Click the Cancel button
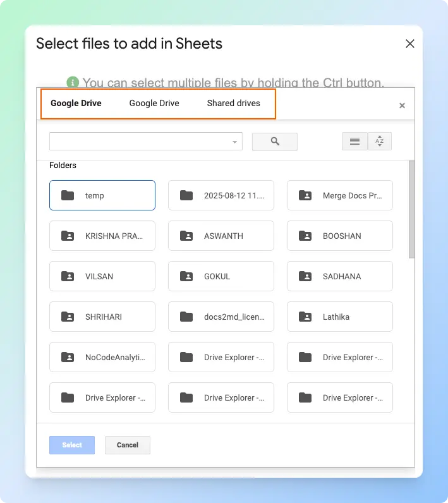This screenshot has height=503, width=448. click(127, 445)
